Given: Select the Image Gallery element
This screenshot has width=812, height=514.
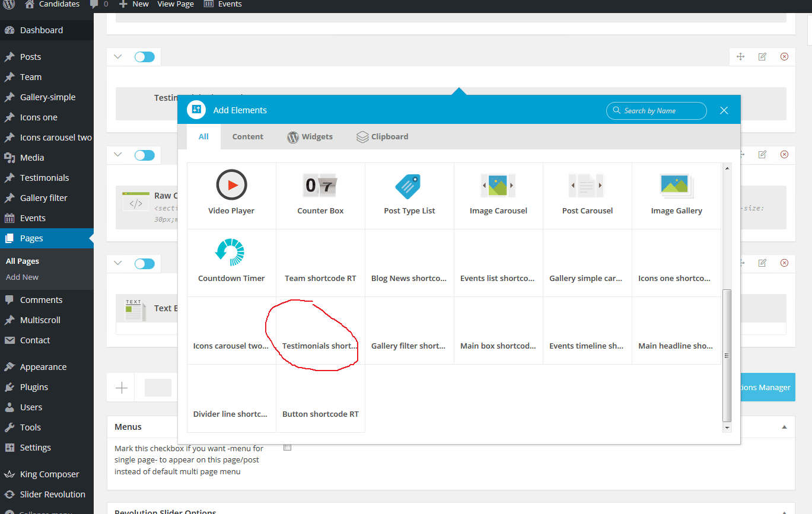Looking at the screenshot, I should tap(676, 196).
